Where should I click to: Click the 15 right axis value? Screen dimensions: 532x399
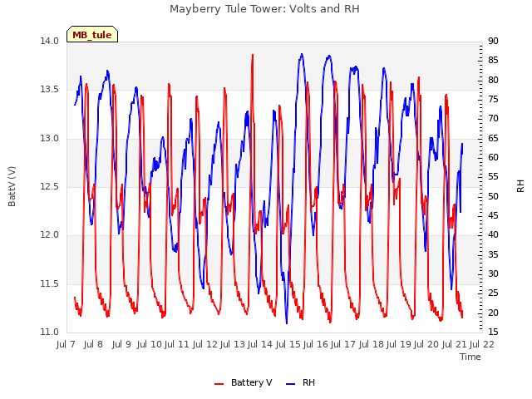click(x=493, y=332)
